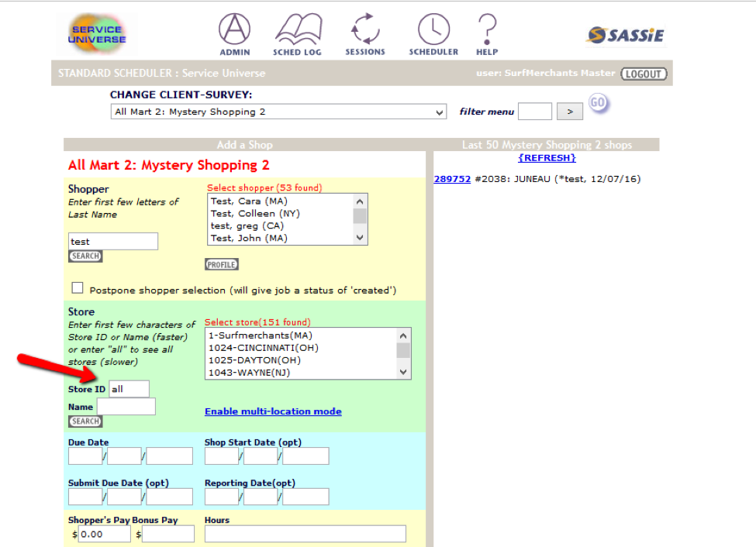Click the shopper SEARCH button
Screen dimensions: 756x547
pyautogui.click(x=85, y=256)
